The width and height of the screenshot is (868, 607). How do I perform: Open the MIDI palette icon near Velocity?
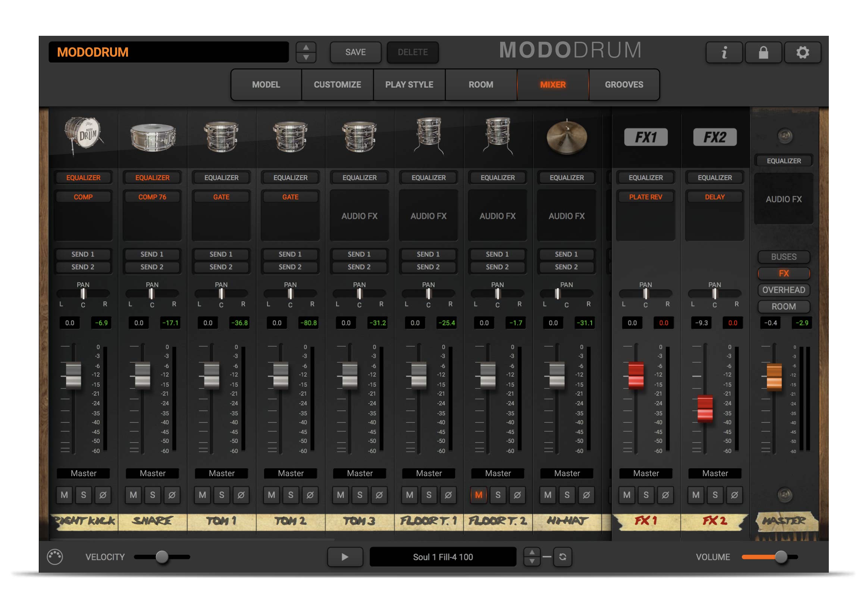(x=55, y=557)
